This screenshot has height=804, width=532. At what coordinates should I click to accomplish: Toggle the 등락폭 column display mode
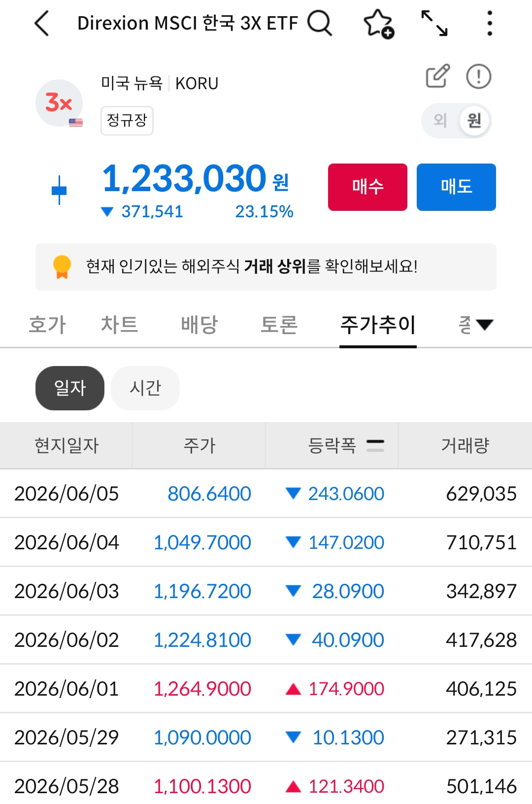[x=375, y=445]
